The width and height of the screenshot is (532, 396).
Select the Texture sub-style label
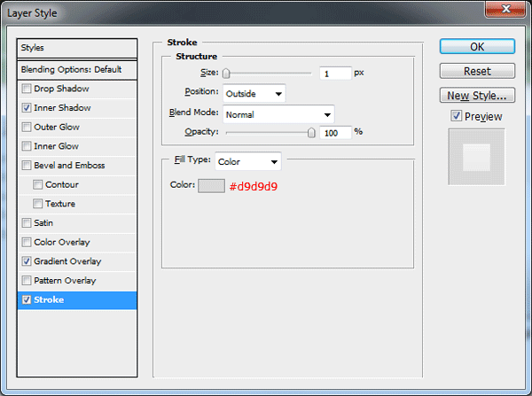pos(60,204)
